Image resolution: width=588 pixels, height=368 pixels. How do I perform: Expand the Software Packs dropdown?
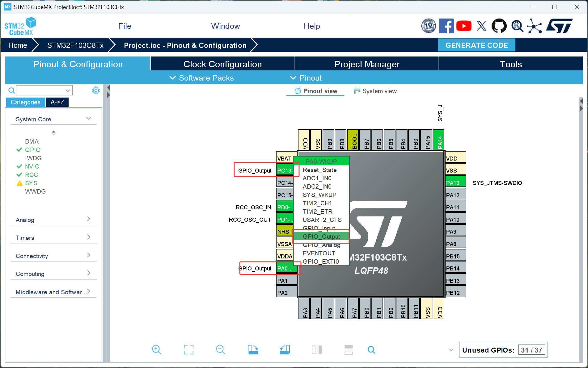(202, 78)
